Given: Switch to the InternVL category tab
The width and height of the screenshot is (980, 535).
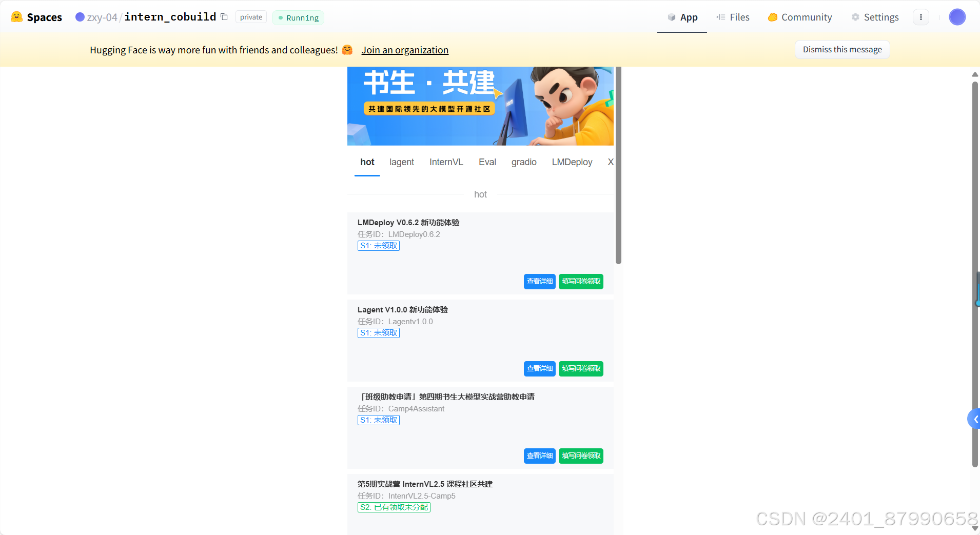Looking at the screenshot, I should pyautogui.click(x=446, y=162).
